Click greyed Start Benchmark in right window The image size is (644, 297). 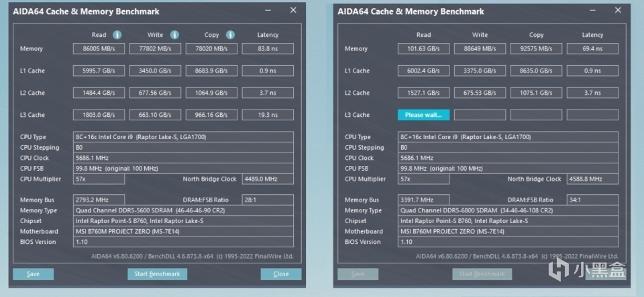click(482, 274)
